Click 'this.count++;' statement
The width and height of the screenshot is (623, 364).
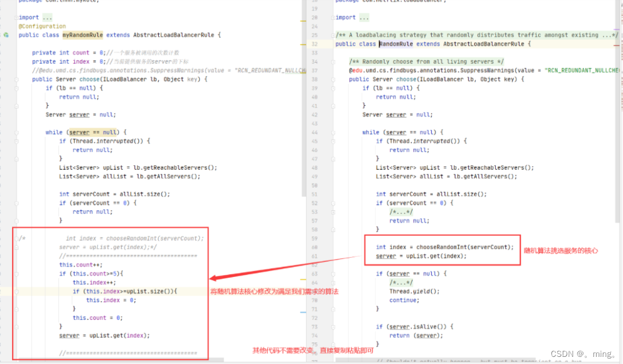coord(80,265)
